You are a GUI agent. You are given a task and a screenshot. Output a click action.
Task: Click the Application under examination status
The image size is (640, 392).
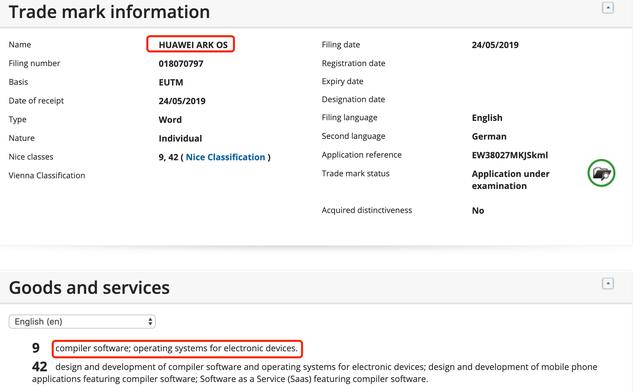click(511, 180)
